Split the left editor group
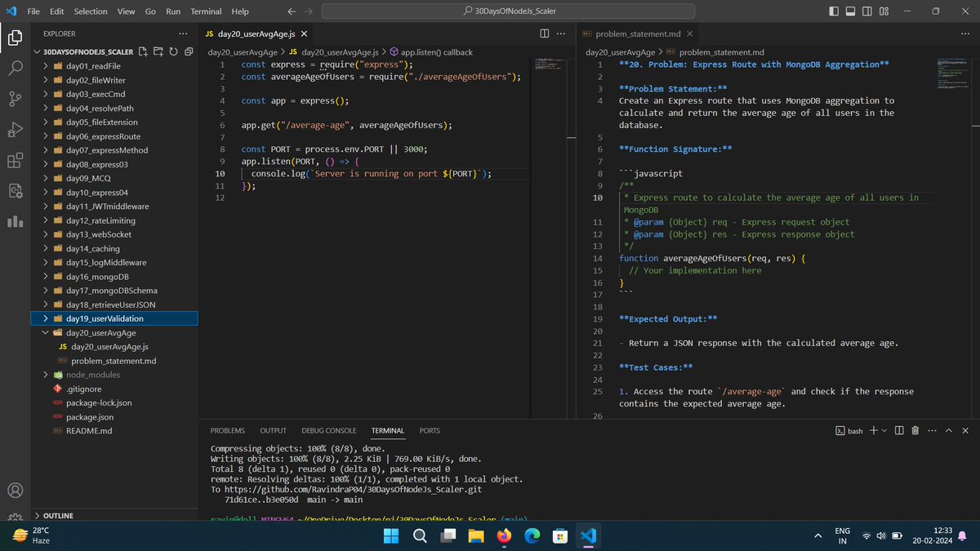Screen dimensions: 980x551 (x=545, y=33)
